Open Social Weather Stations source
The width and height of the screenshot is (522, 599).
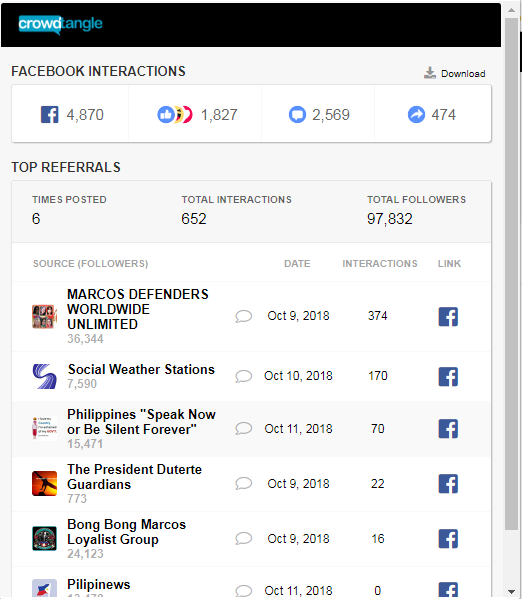tap(141, 369)
